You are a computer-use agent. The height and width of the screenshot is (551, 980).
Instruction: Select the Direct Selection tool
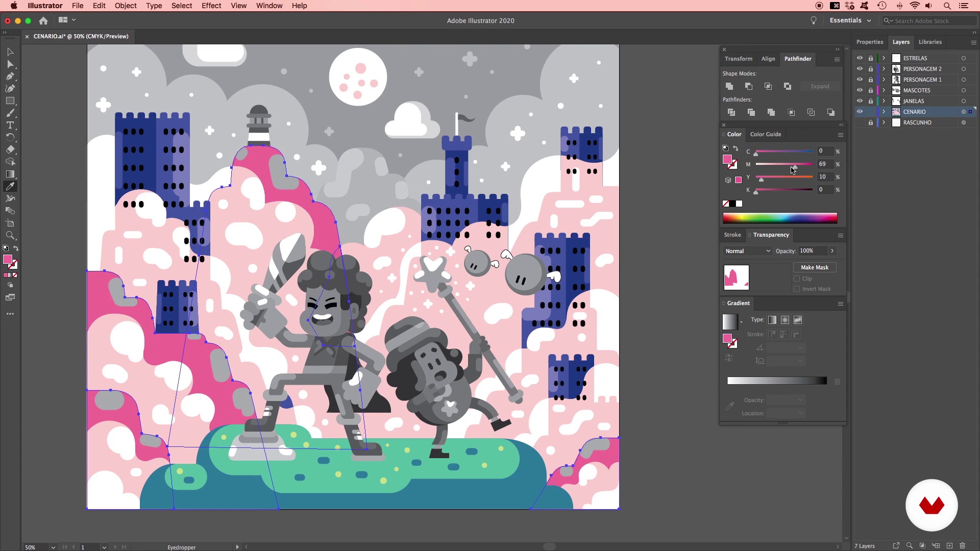point(10,64)
